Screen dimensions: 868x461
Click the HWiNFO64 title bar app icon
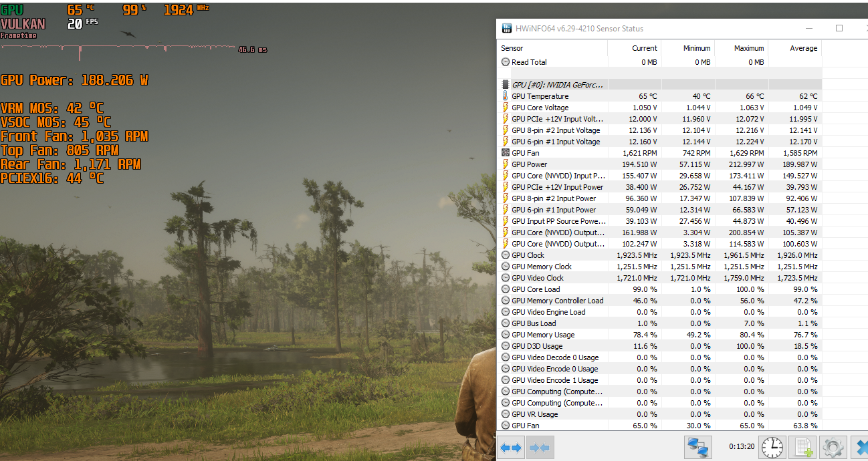(x=507, y=29)
